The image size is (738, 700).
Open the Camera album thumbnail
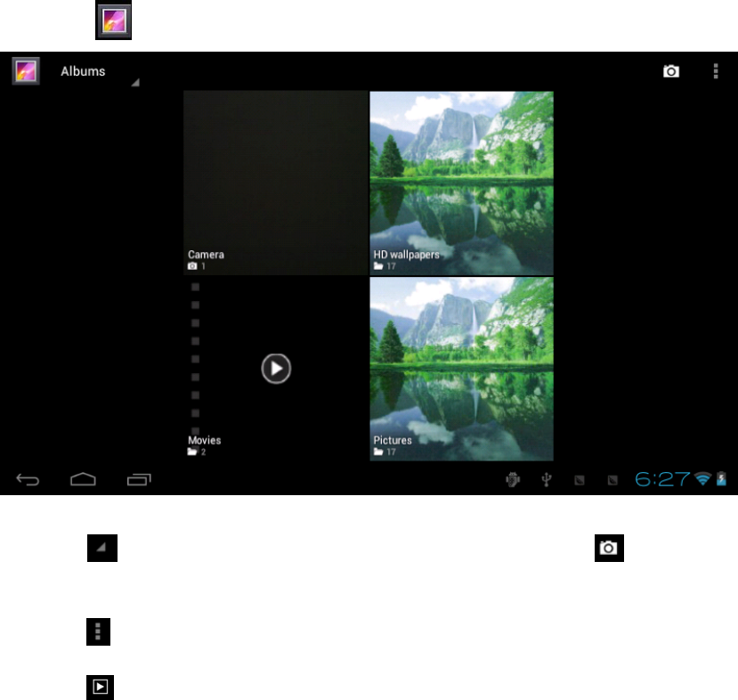click(275, 183)
